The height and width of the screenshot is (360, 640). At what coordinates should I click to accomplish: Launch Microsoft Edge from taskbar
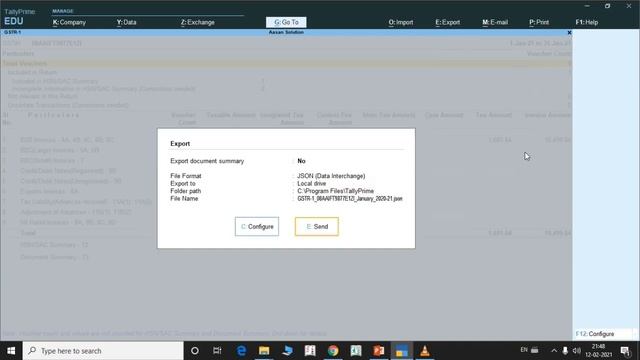pos(241,351)
